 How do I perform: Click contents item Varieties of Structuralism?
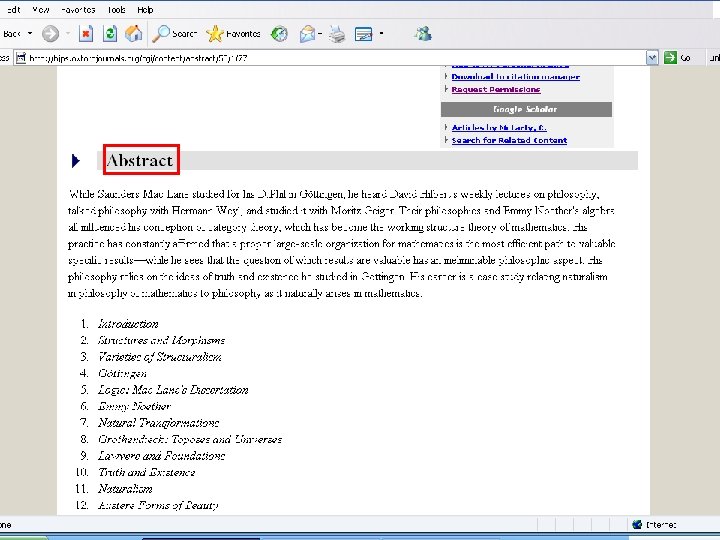tap(160, 357)
